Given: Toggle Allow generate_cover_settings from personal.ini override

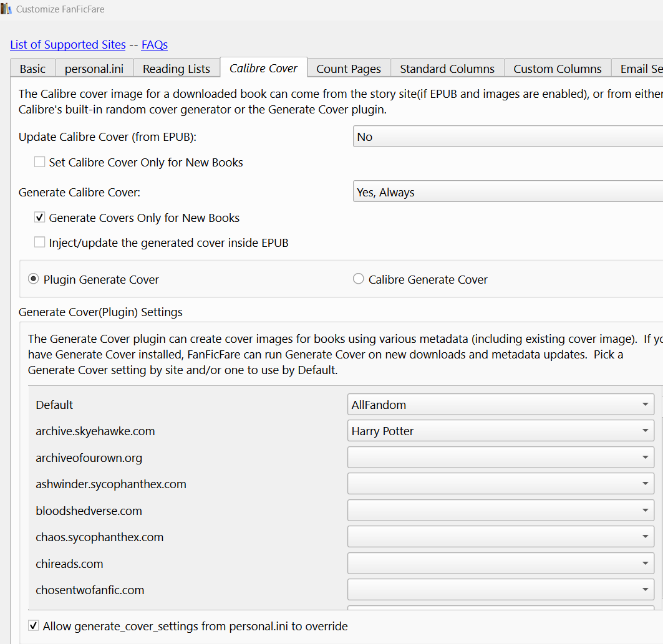Looking at the screenshot, I should click(x=34, y=626).
